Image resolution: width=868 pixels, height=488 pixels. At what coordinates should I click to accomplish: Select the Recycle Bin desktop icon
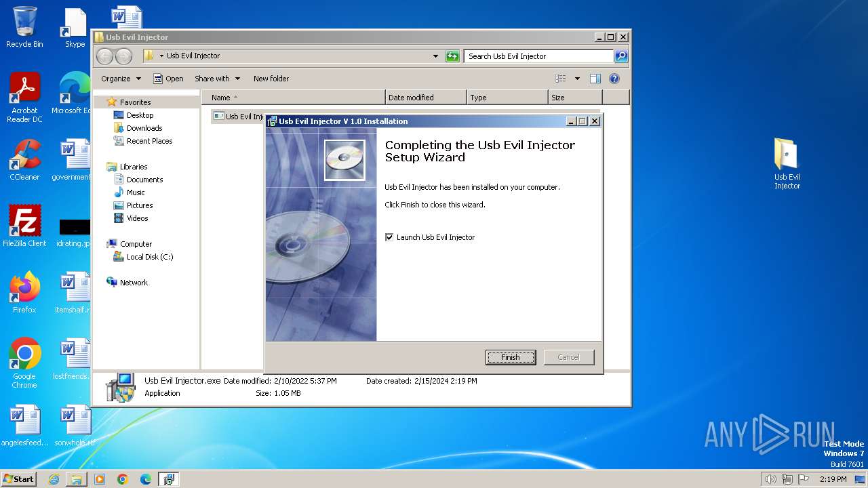pyautogui.click(x=24, y=28)
